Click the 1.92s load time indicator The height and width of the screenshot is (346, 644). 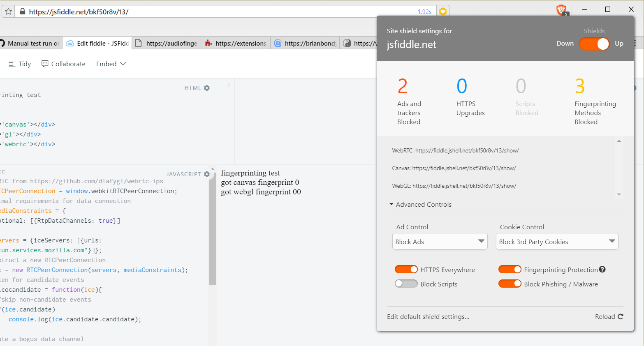[x=424, y=12]
